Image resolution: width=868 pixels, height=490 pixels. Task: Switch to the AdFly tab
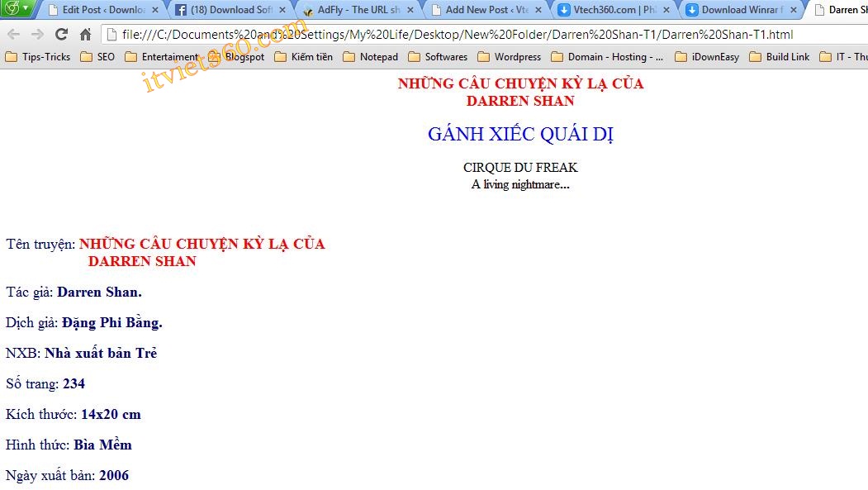355,10
